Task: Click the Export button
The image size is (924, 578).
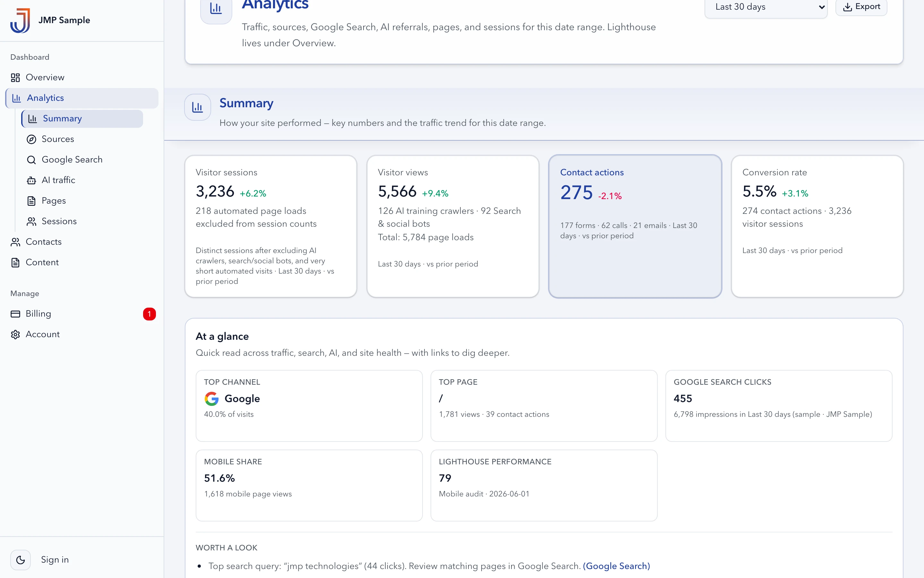Action: (x=861, y=7)
